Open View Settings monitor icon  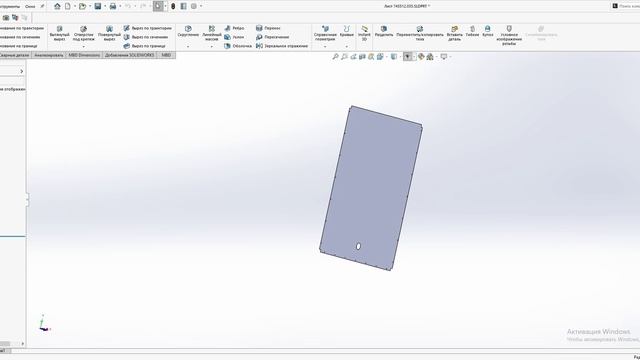pos(444,57)
